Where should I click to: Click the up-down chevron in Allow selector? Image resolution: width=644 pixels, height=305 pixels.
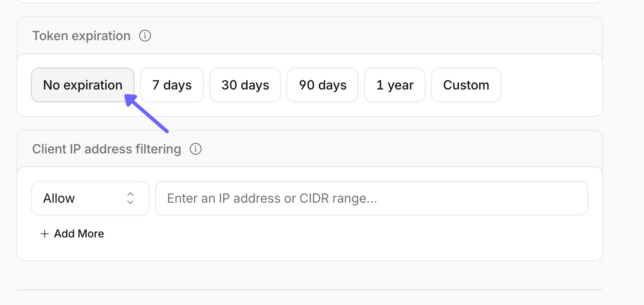tap(130, 198)
